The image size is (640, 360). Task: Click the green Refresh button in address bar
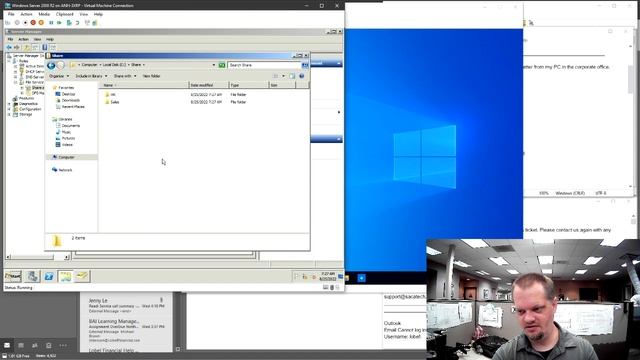[222, 65]
